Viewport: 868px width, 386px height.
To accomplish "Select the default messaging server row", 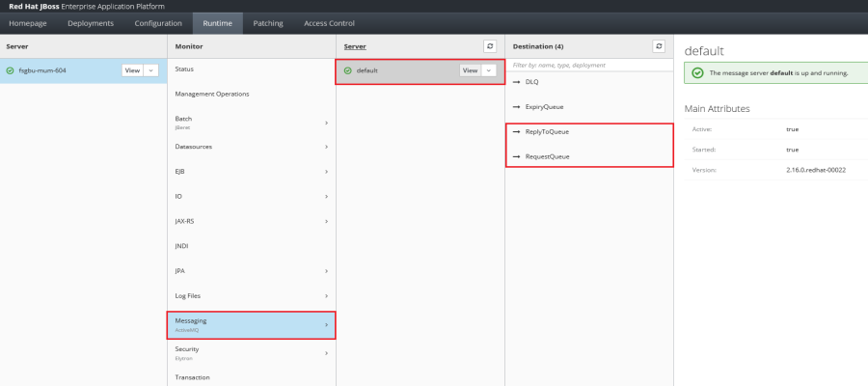I will tap(420, 70).
